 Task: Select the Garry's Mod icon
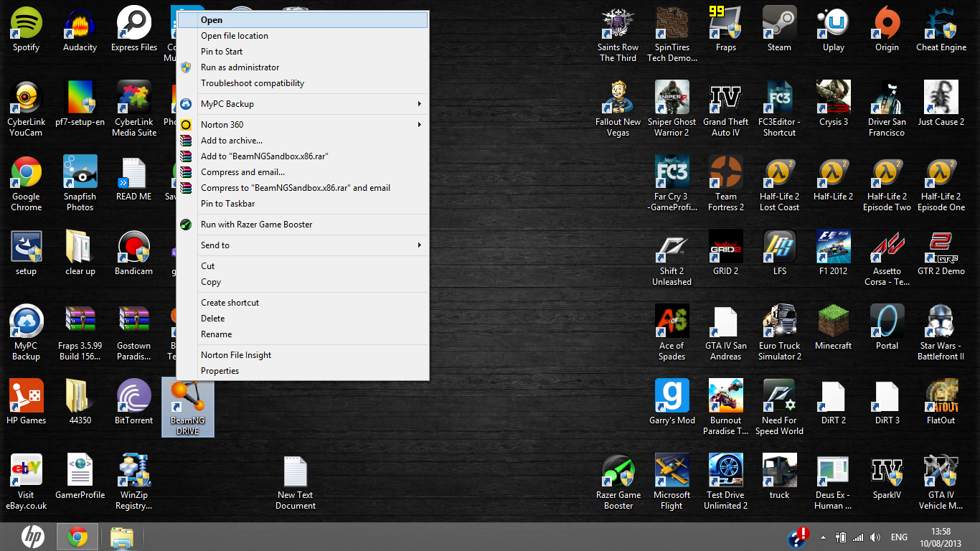[x=672, y=402]
